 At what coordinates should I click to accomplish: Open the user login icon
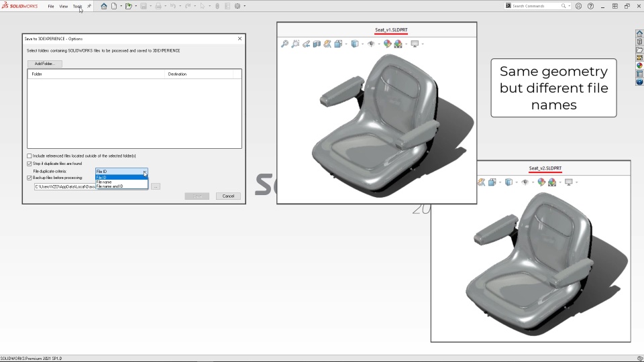tap(578, 6)
